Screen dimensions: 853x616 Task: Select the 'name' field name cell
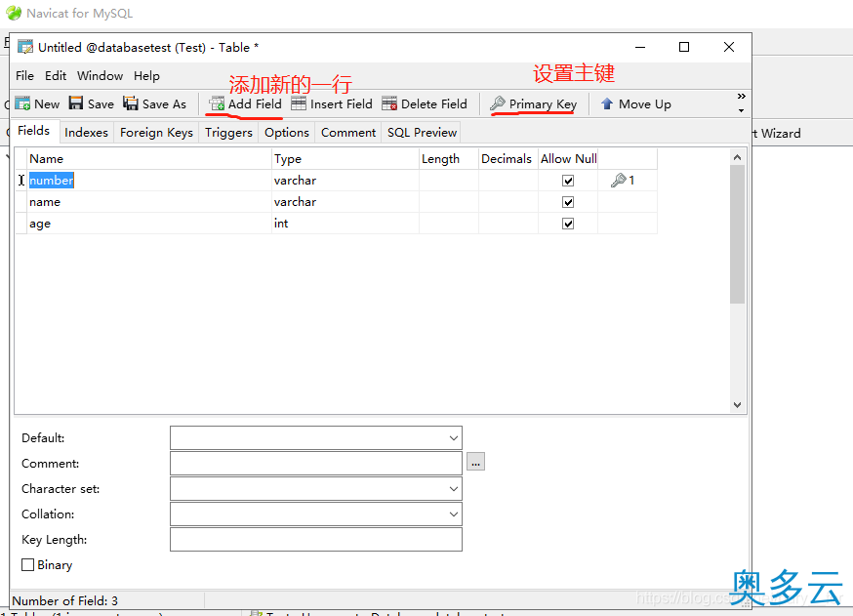pos(149,202)
